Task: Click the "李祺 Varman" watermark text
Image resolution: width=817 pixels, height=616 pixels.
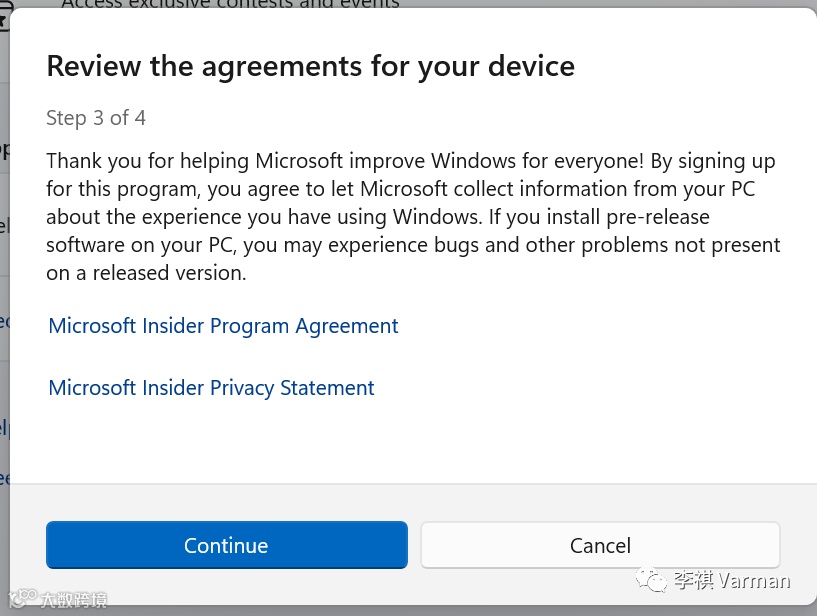Action: (731, 580)
